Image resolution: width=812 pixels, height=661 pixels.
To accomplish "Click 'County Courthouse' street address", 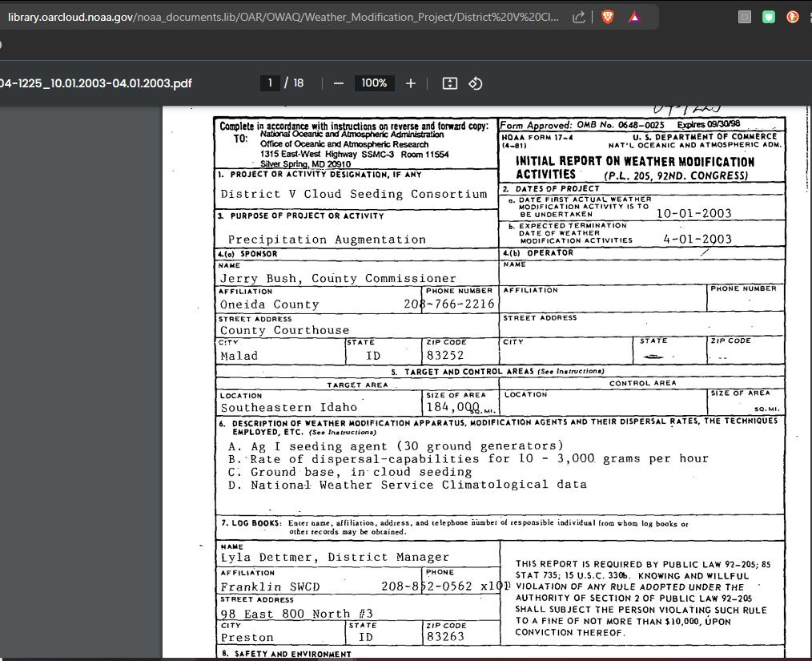I will (284, 330).
